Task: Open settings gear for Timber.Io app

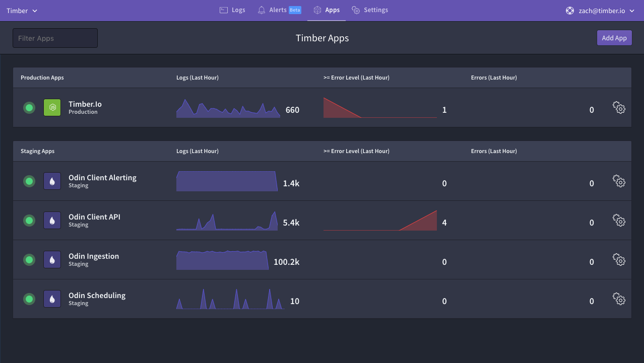Action: coord(619,107)
